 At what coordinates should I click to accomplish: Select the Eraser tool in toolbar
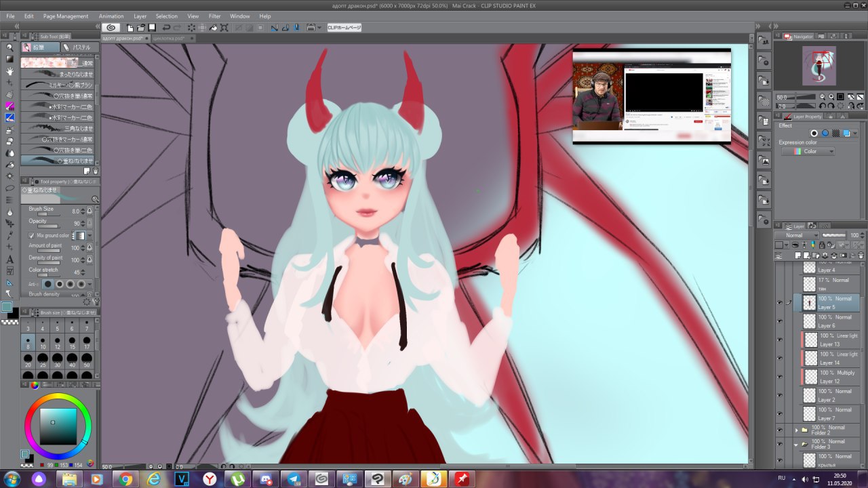(10, 141)
